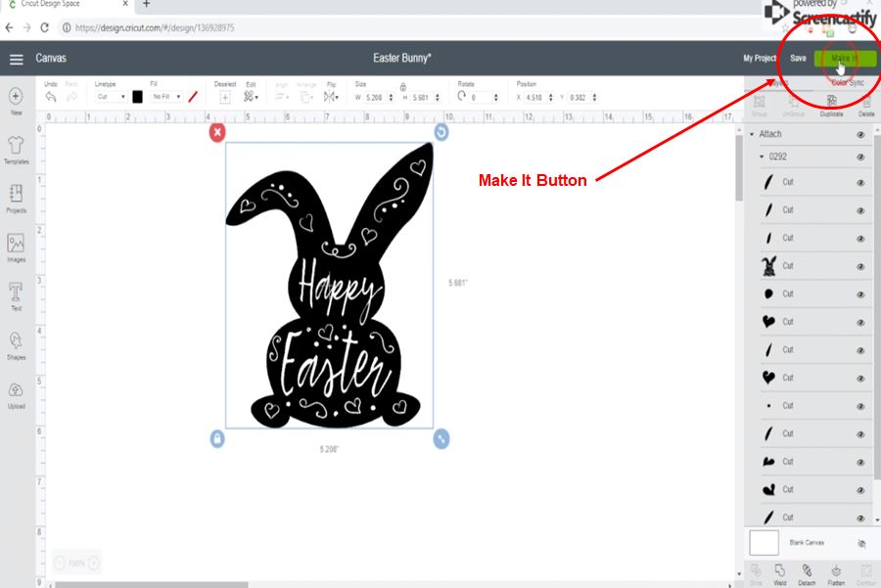
Task: Hide the round blob Cut layer
Action: [x=860, y=294]
